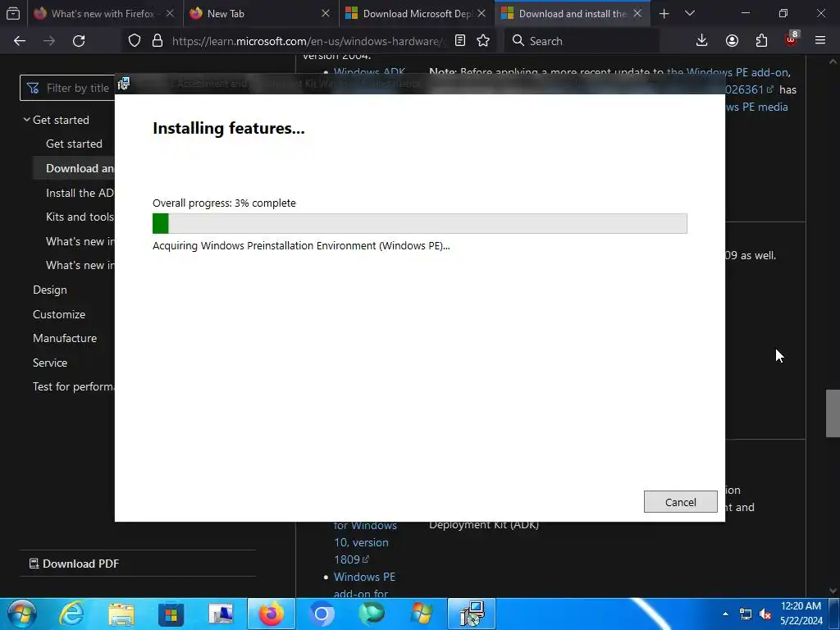Open a new Firefox tab
Viewport: 840px width, 630px height.
tap(664, 13)
